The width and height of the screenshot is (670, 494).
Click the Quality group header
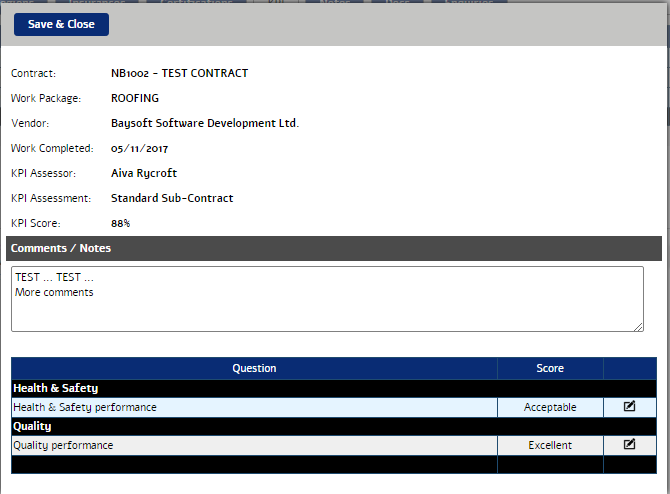[x=32, y=426]
